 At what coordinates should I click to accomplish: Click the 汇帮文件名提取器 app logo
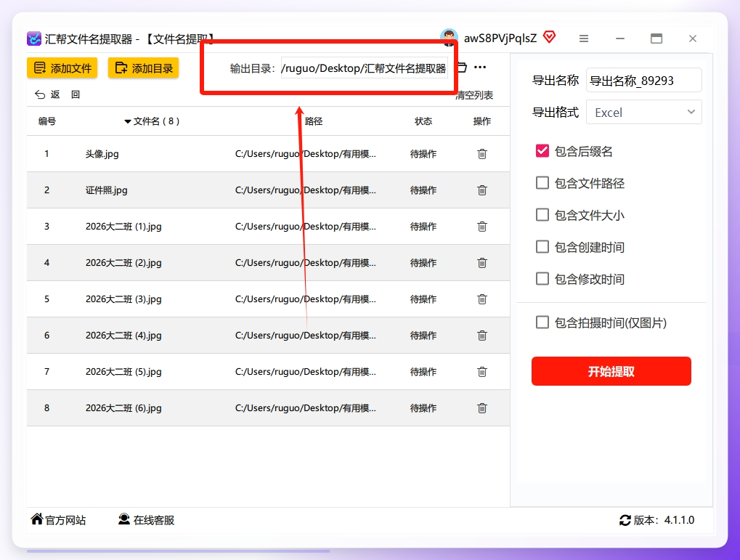click(34, 38)
